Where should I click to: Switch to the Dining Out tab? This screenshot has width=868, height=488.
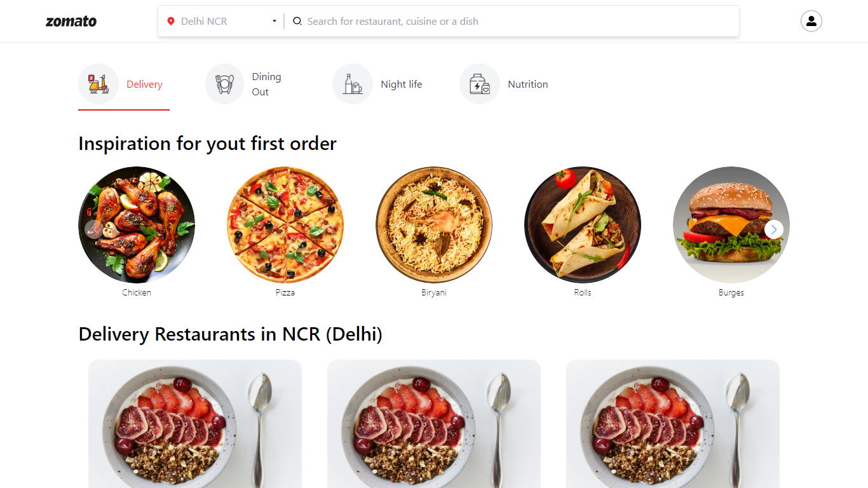[x=267, y=83]
